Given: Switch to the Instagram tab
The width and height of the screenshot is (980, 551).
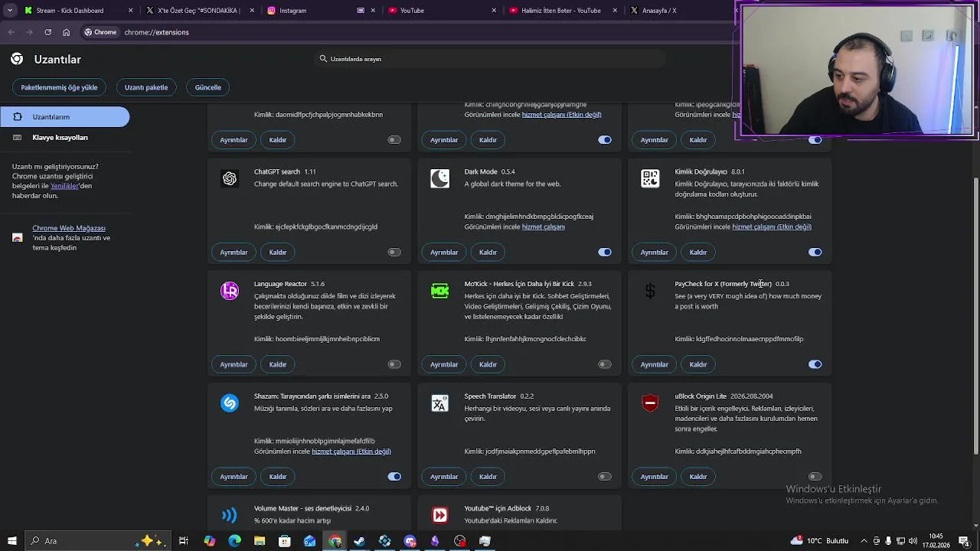Looking at the screenshot, I should pos(320,11).
